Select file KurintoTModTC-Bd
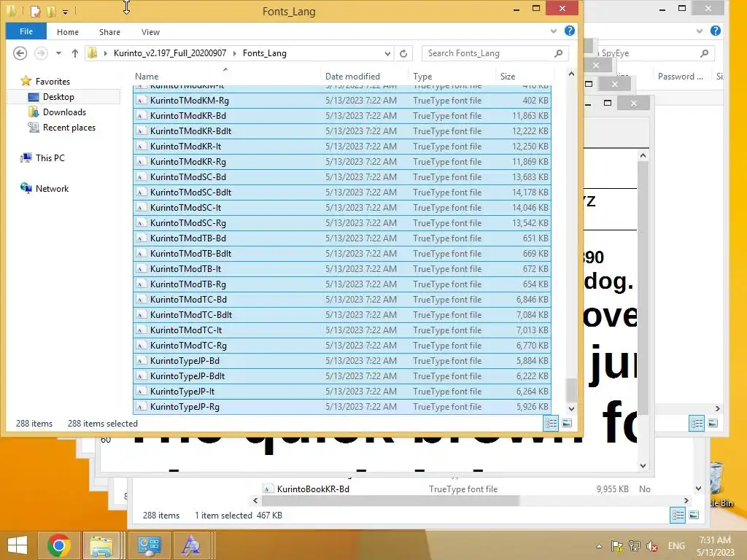Viewport: 747px width, 560px height. coord(342,300)
